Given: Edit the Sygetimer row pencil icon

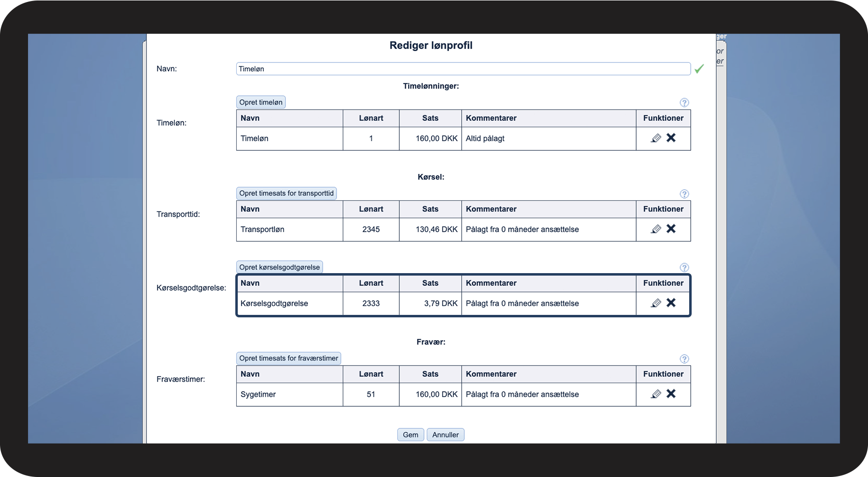Looking at the screenshot, I should click(x=656, y=394).
